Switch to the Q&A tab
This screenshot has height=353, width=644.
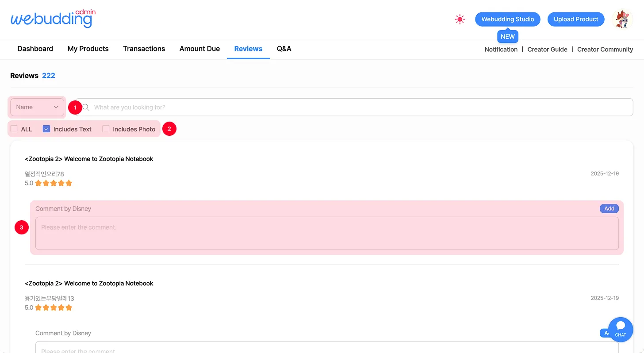pos(284,49)
